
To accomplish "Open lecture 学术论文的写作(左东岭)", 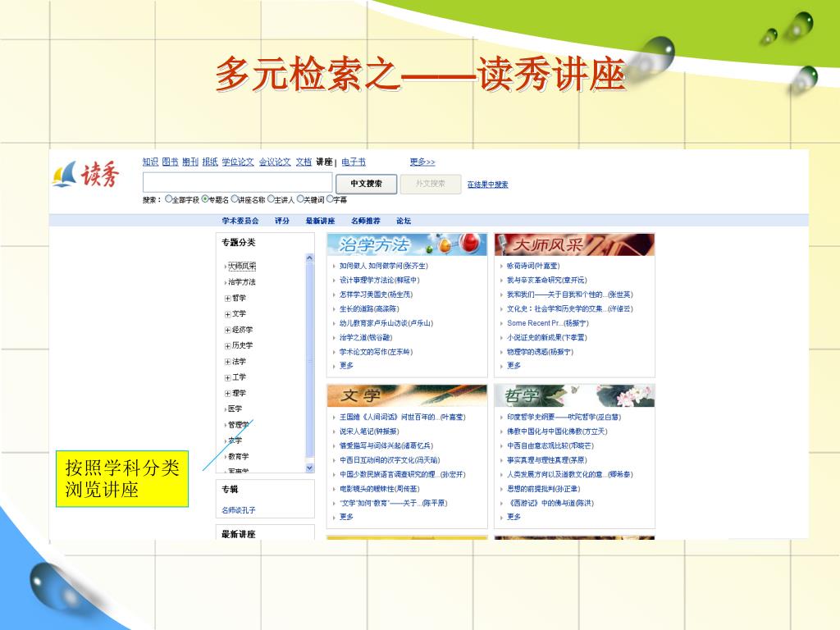I will (x=376, y=352).
